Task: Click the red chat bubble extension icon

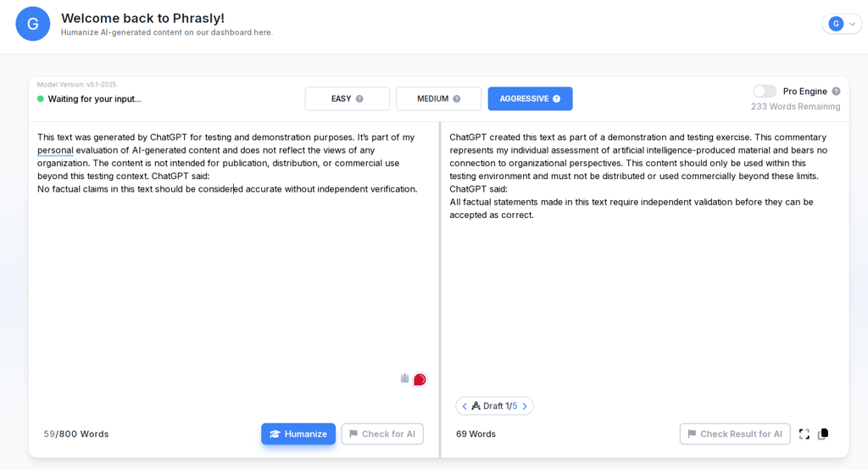Action: coord(420,379)
